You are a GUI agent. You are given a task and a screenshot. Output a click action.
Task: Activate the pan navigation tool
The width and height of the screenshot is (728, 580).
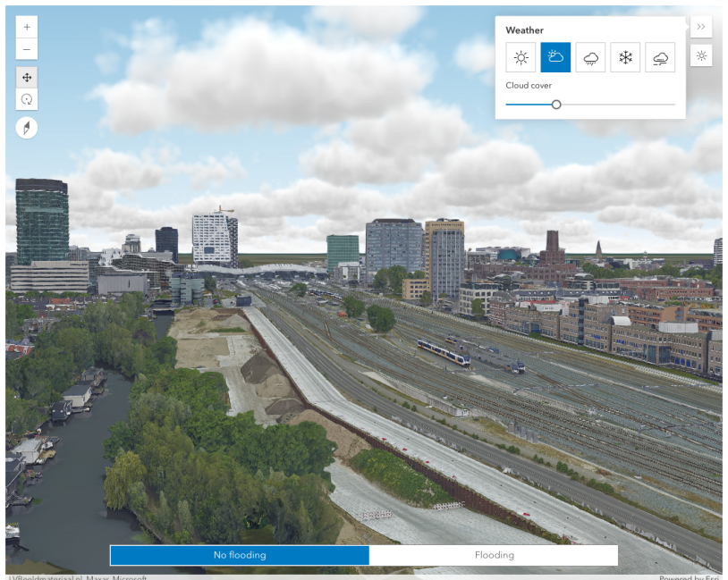point(27,78)
